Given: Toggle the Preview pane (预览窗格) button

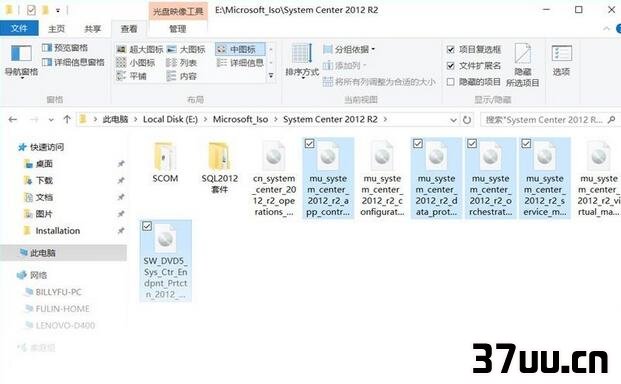Looking at the screenshot, I should click(x=65, y=48).
